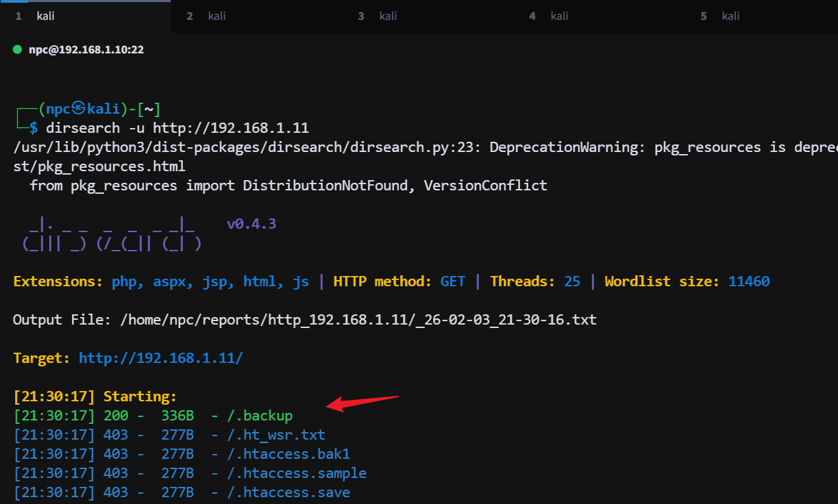
Task: Click the green connection status dot
Action: 18,49
